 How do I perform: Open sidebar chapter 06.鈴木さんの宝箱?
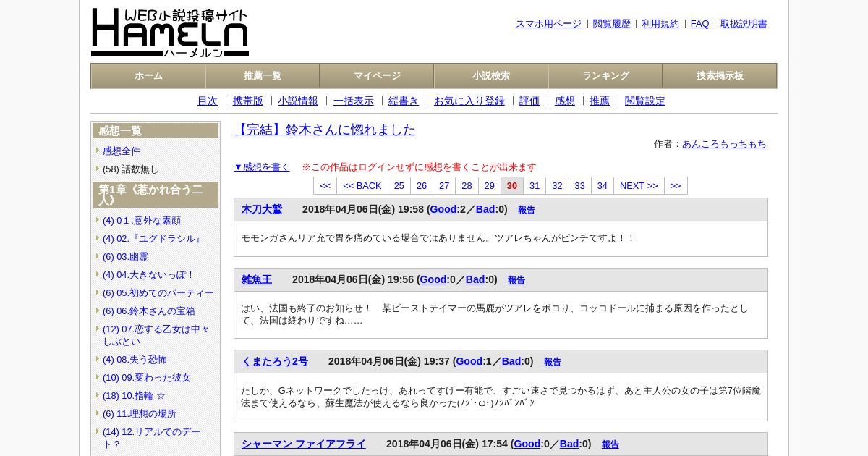click(149, 311)
